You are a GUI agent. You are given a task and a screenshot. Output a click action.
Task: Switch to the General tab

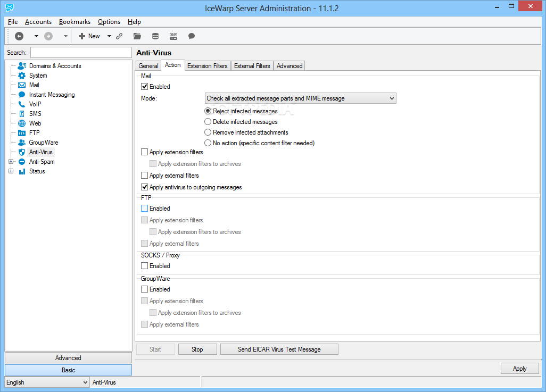[x=148, y=66]
